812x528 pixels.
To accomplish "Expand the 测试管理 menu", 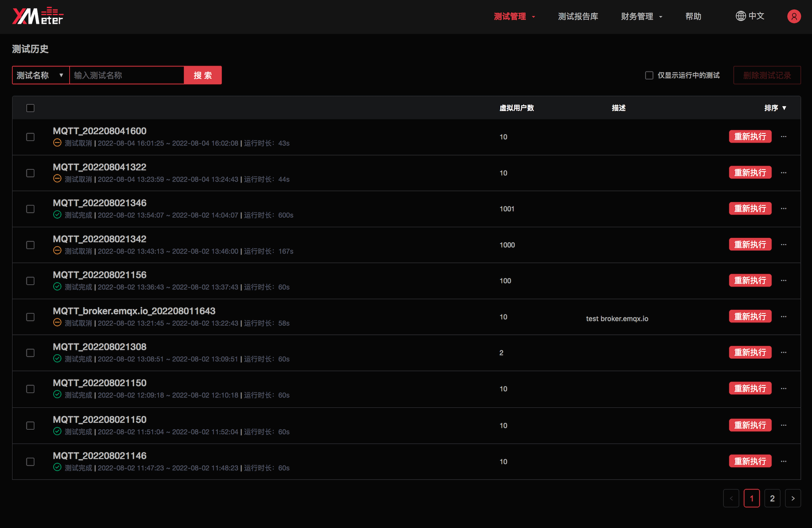I will (514, 16).
